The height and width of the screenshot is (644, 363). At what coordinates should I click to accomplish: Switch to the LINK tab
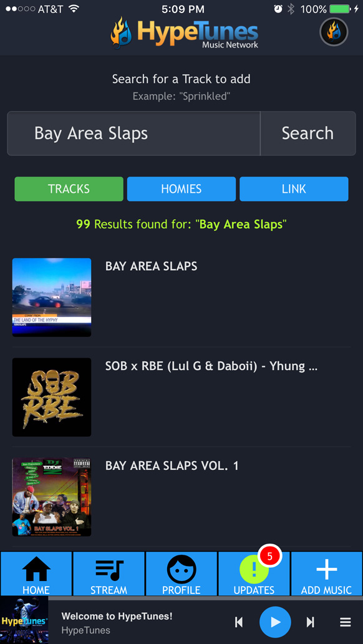pyautogui.click(x=294, y=189)
